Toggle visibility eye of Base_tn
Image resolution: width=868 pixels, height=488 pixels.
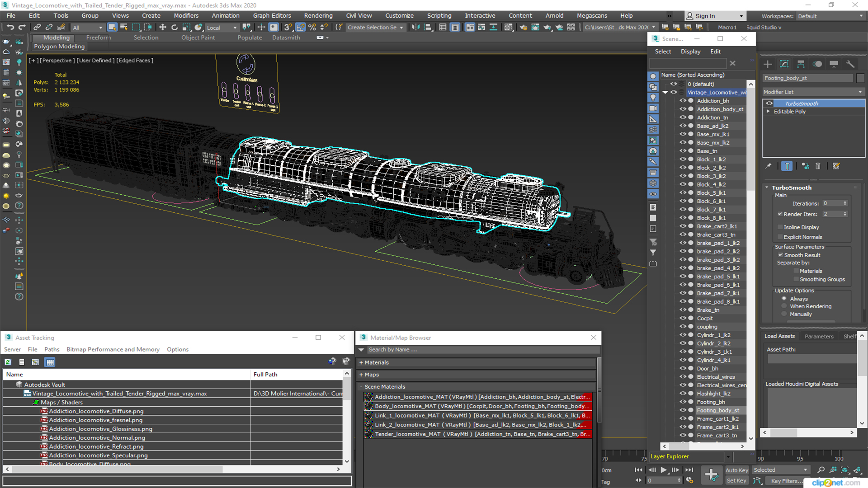click(x=683, y=151)
